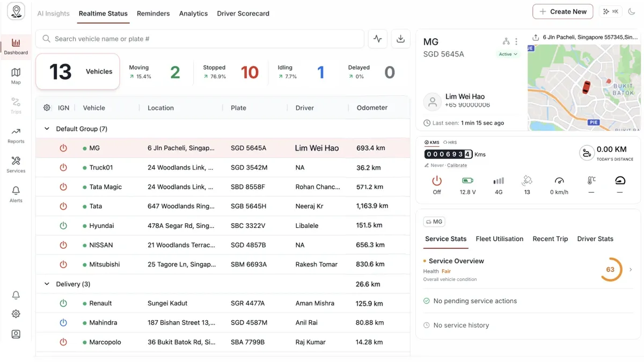Click the ignition icon in Hyundai row
The image size is (644, 362).
(63, 226)
